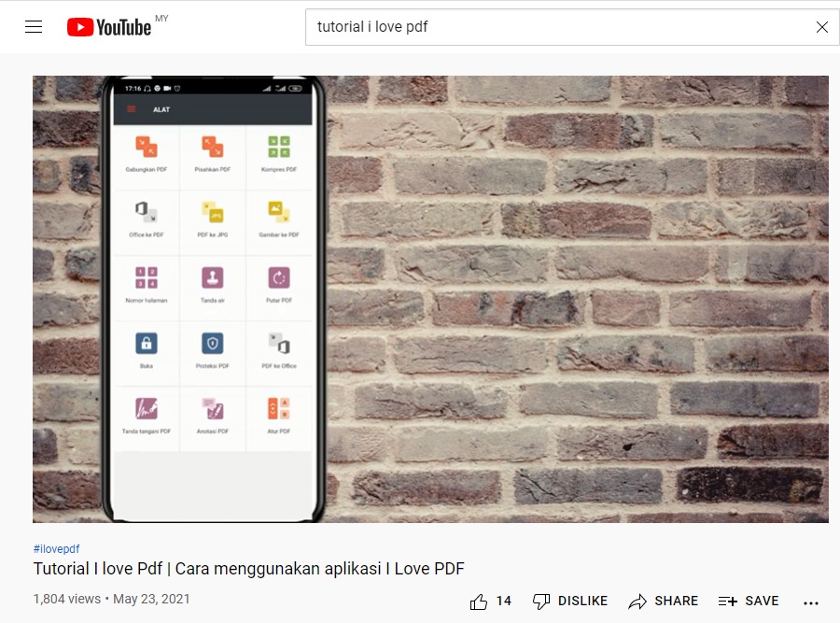840x623 pixels.
Task: Follow the #ilovepdf hashtag link
Action: tap(56, 549)
